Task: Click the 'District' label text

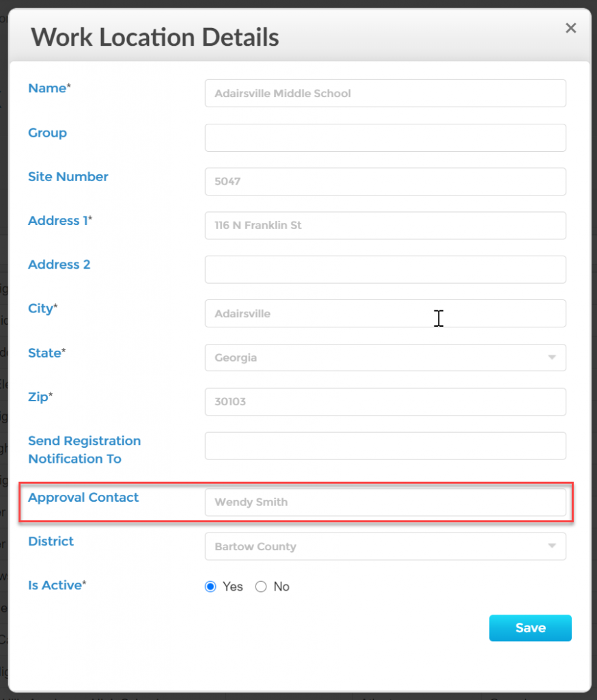Action: (51, 541)
